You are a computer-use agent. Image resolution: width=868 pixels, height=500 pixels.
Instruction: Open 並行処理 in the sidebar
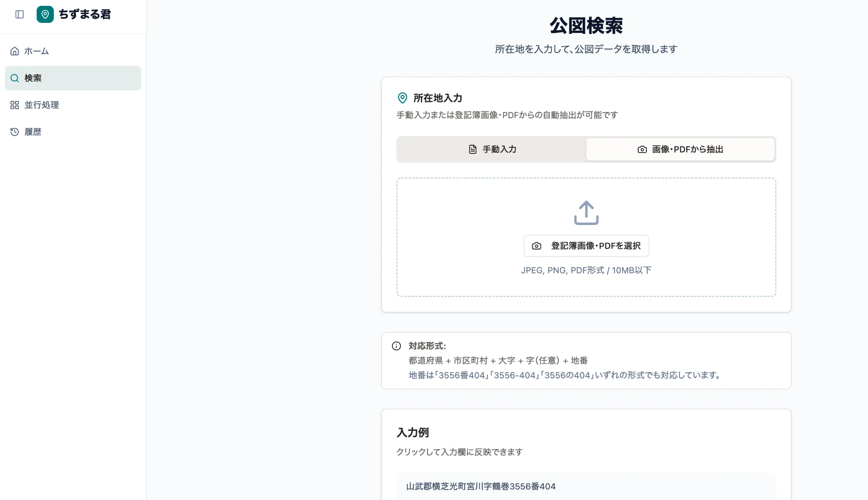[73, 105]
